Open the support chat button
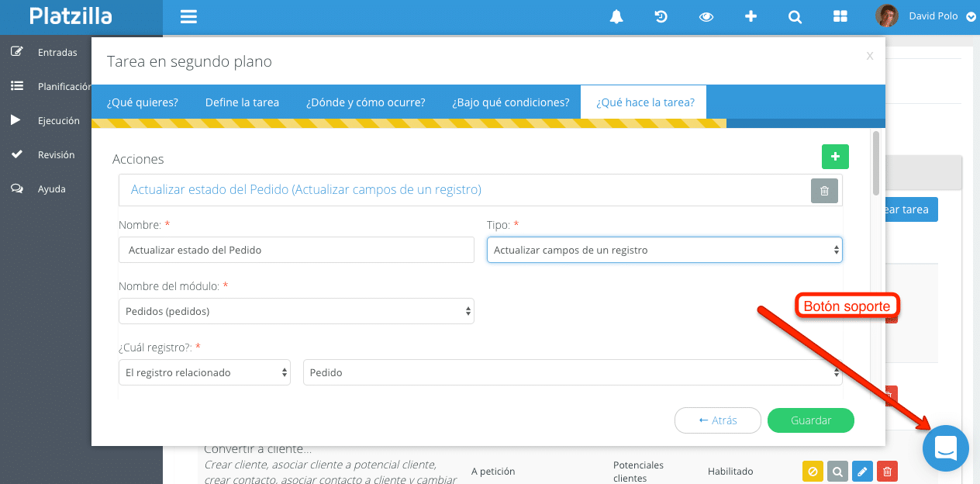The image size is (980, 484). point(945,448)
